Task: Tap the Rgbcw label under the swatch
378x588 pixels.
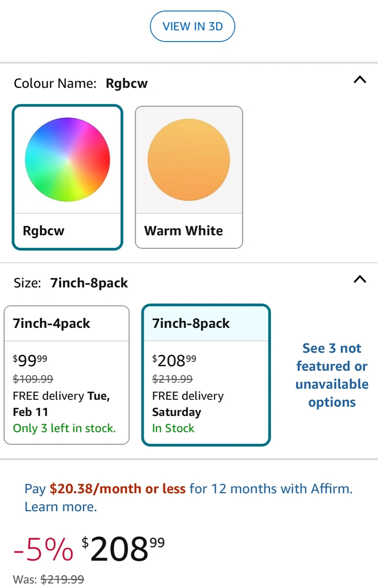Action: coord(44,231)
